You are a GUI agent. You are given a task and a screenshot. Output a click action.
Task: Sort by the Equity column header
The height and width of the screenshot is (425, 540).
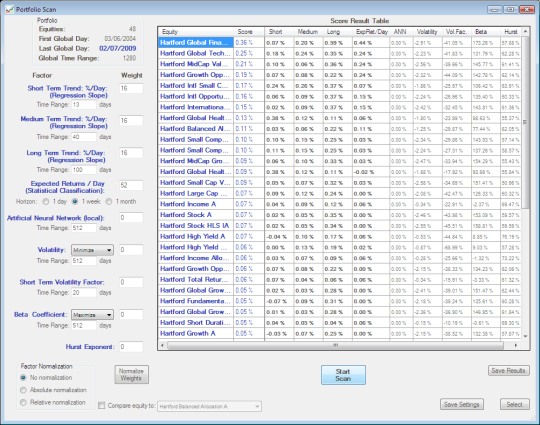pyautogui.click(x=196, y=32)
